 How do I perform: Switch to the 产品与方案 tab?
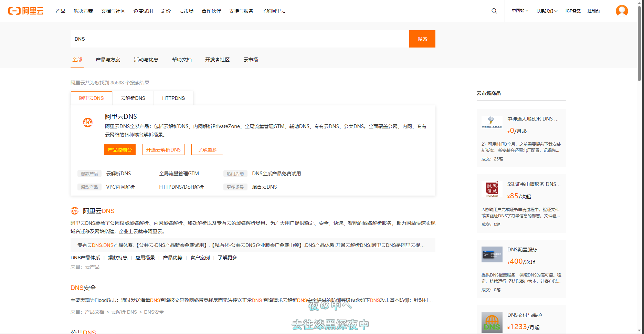108,60
